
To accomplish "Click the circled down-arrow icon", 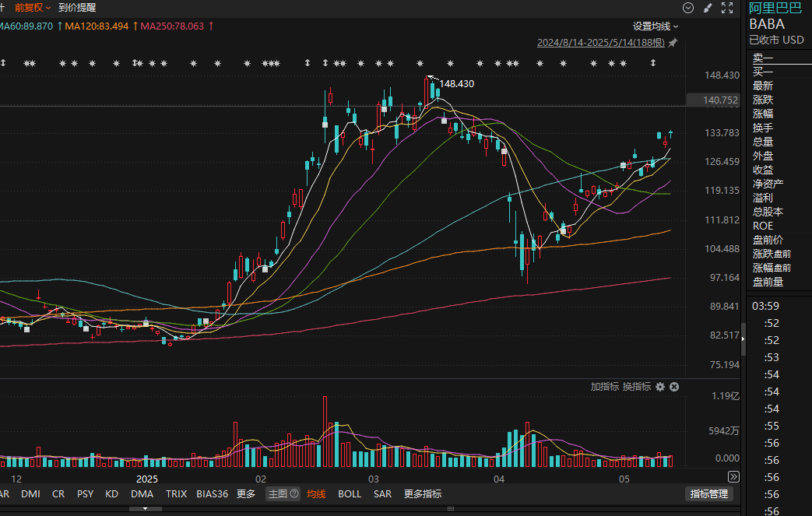I will (x=688, y=8).
